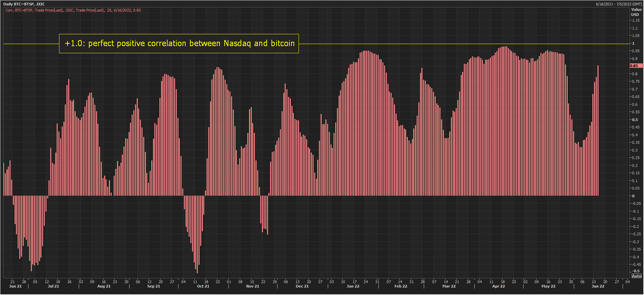Viewport: 644px width, 295px height.
Task: Click the Jan 22 month label
Action: [x=353, y=286]
